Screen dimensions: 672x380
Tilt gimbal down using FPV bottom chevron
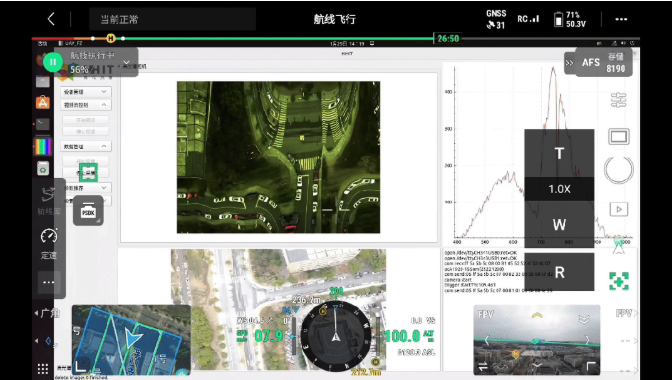point(537,365)
